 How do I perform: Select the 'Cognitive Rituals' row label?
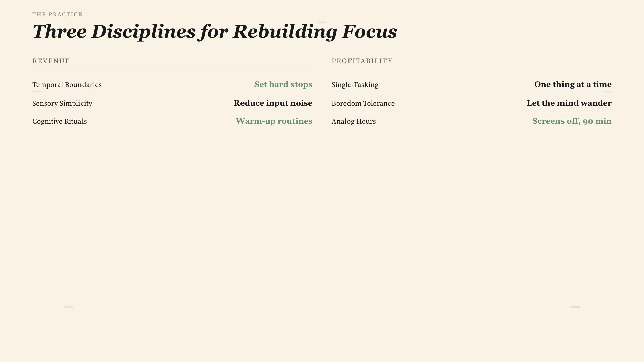coord(59,121)
